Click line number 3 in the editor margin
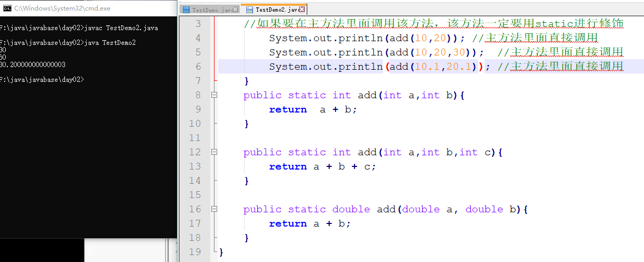Viewport: 644px width, 262px height. tap(198, 24)
